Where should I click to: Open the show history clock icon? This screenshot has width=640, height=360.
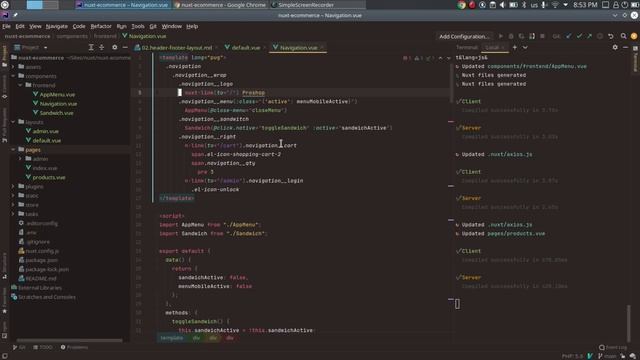pyautogui.click(x=600, y=36)
